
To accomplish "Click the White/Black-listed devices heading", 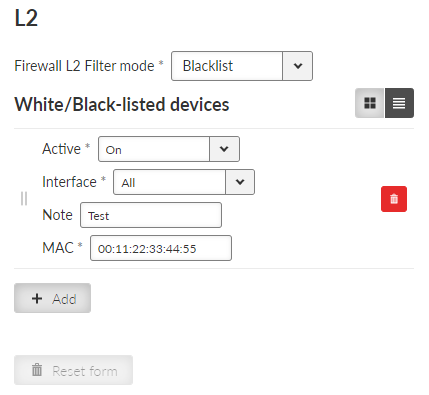I will pos(122,104).
